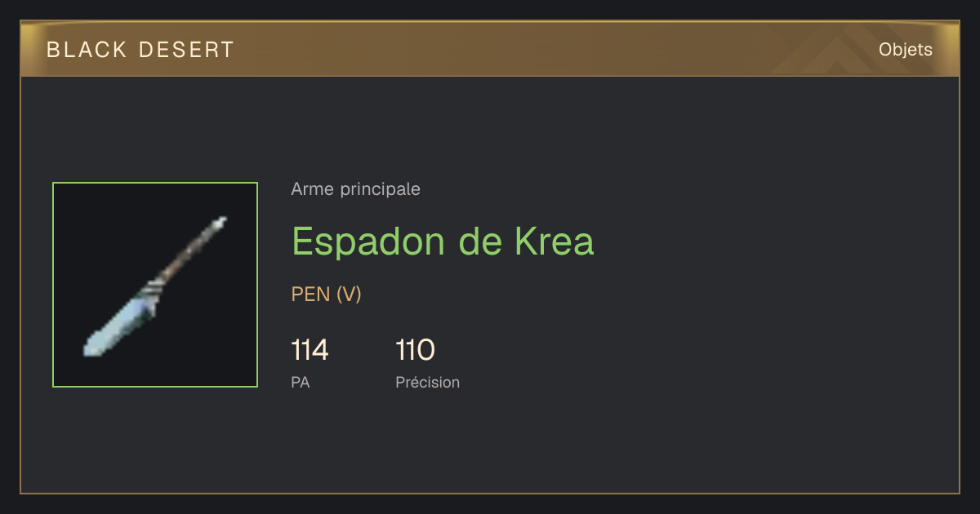The image size is (980, 514).
Task: Click the Précision stat label
Action: coord(427,382)
